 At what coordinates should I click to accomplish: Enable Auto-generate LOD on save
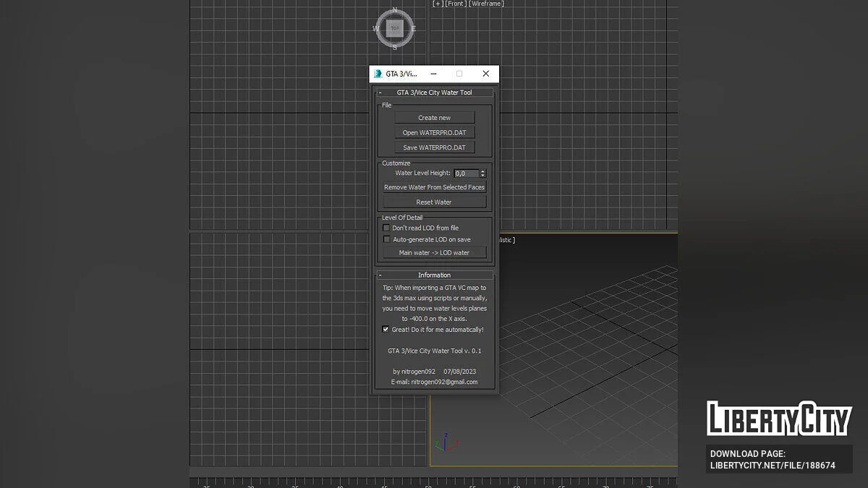tap(386, 239)
